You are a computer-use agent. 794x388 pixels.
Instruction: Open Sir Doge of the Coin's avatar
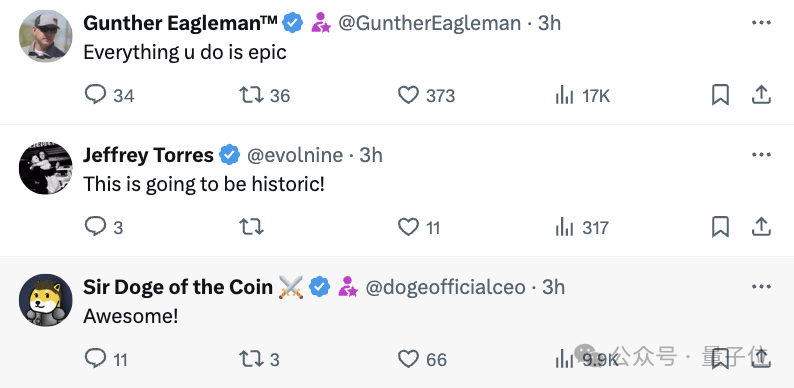point(46,300)
